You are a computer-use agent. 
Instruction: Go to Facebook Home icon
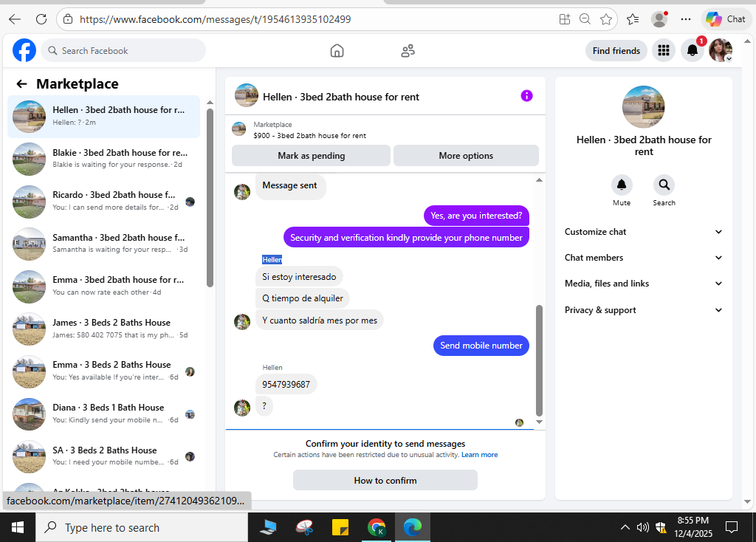point(337,51)
